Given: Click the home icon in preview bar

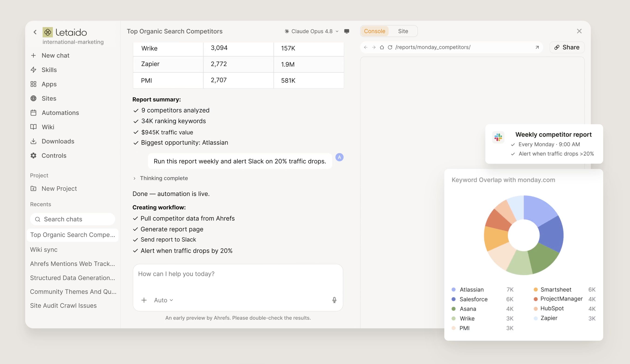Looking at the screenshot, I should point(382,47).
